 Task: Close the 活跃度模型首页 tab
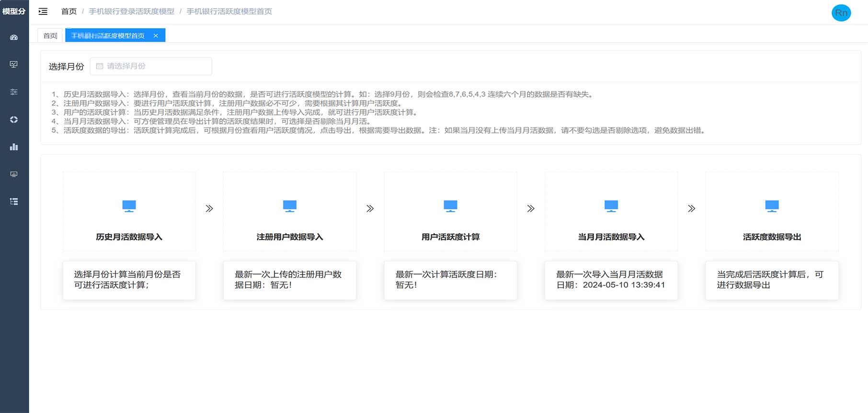tap(156, 35)
